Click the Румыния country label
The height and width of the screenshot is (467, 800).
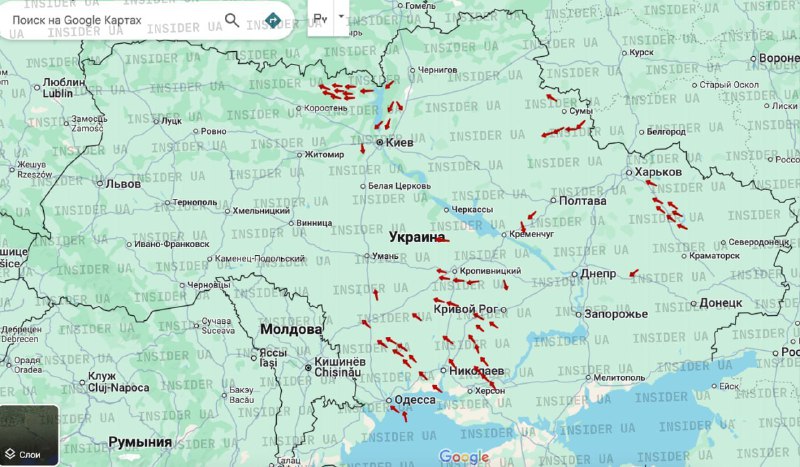140,442
